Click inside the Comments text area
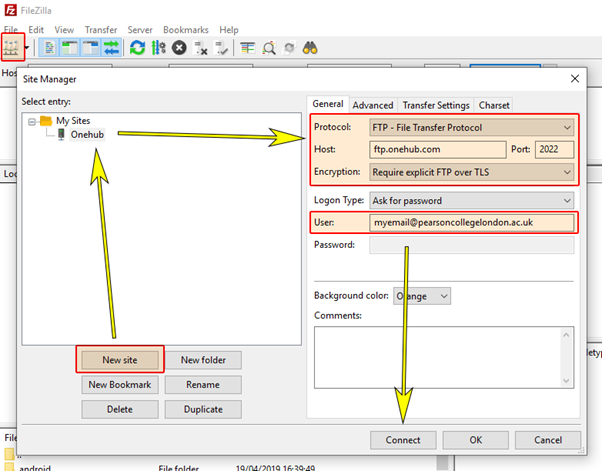The width and height of the screenshot is (602, 471). pyautogui.click(x=438, y=357)
